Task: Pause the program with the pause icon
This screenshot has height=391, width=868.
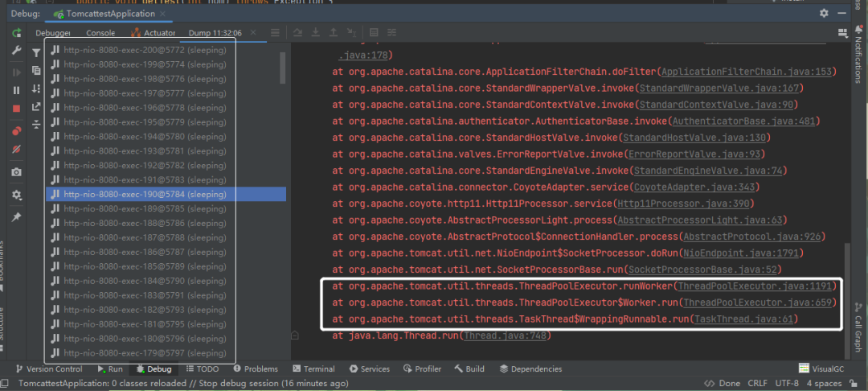Action: pos(17,90)
